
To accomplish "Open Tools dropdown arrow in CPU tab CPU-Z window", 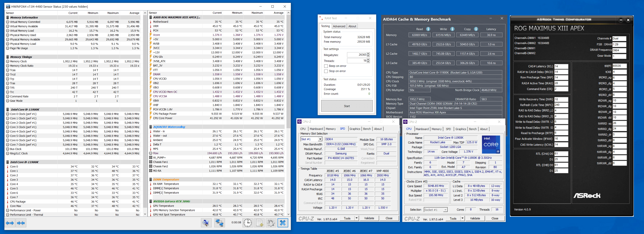I will click(x=462, y=219).
